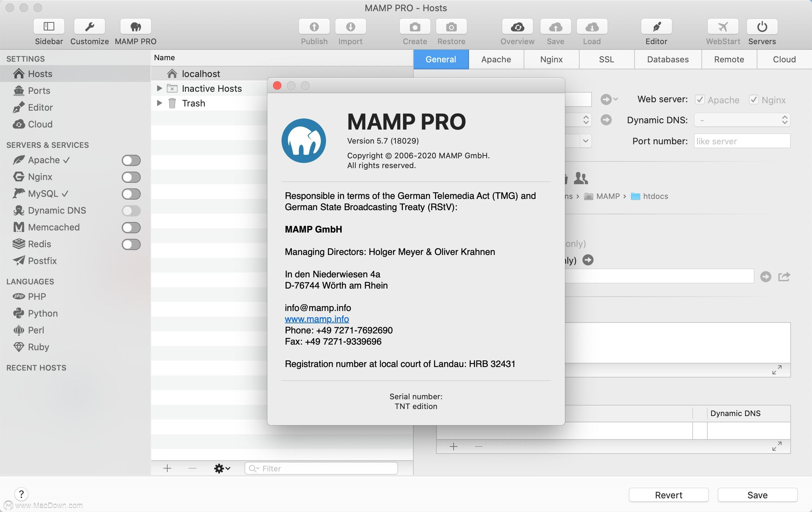Toggle the Nginx server switch
Screen dimensions: 812x512
[x=131, y=177]
